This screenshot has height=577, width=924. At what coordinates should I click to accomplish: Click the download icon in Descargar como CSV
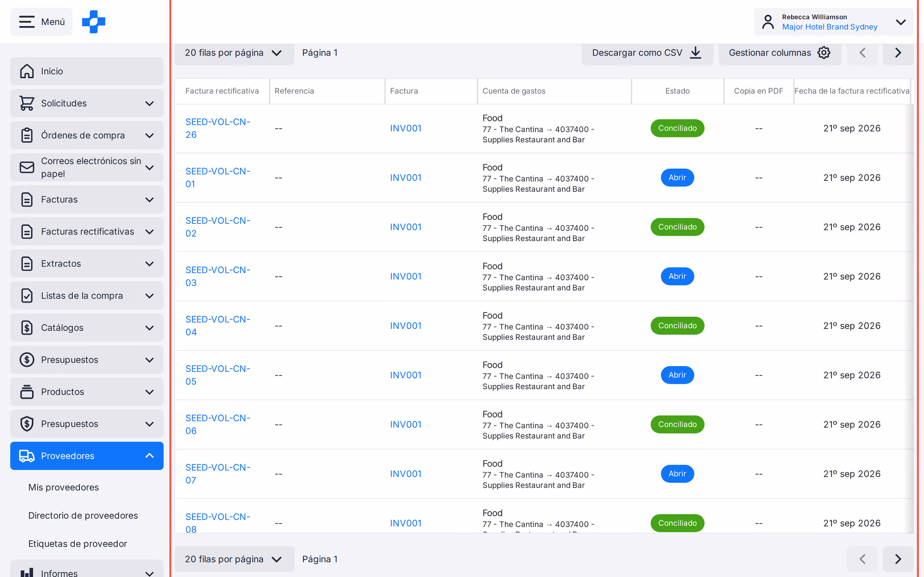pos(696,53)
